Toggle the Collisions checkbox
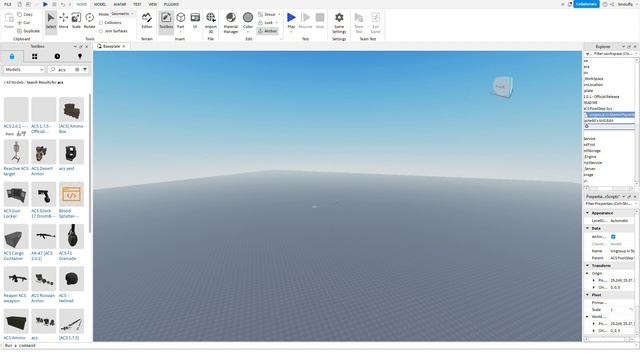Screen dimensions: 640x360 (101, 22)
